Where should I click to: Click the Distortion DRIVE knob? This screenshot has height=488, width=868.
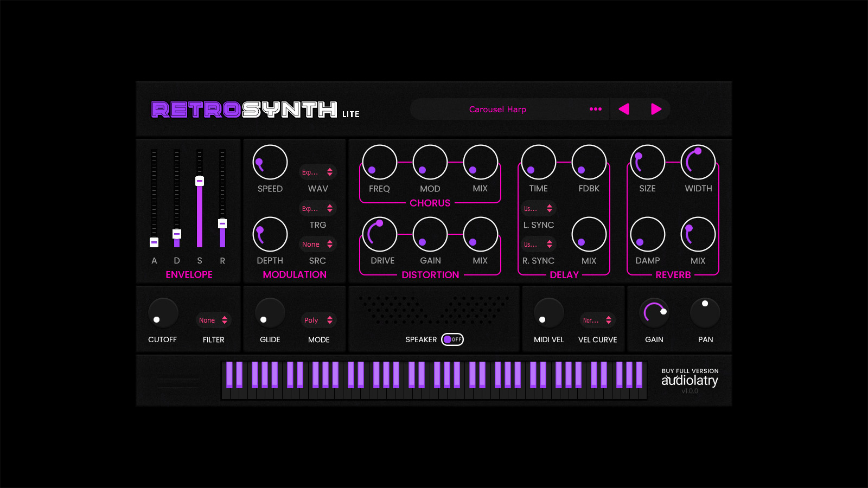pyautogui.click(x=380, y=234)
